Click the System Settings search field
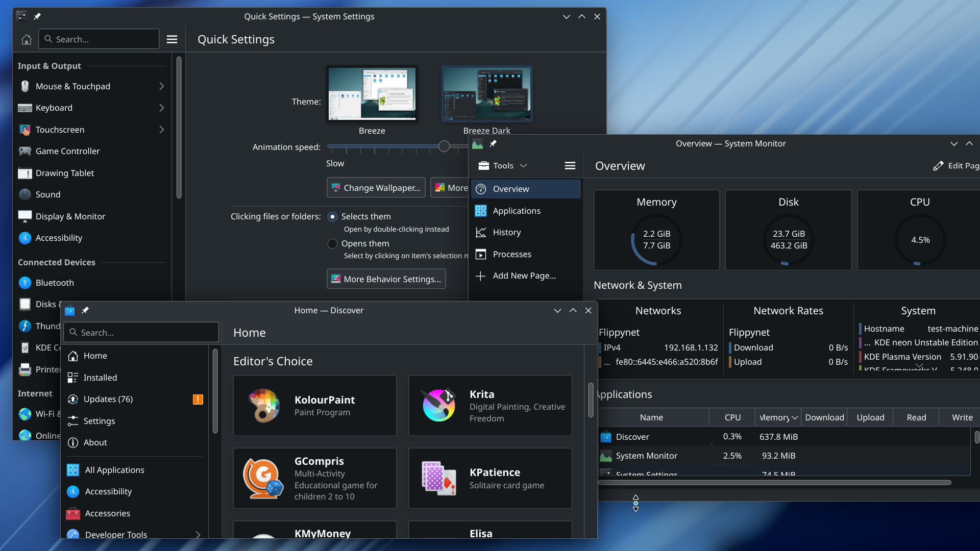Viewport: 980px width, 551px height. [x=99, y=39]
